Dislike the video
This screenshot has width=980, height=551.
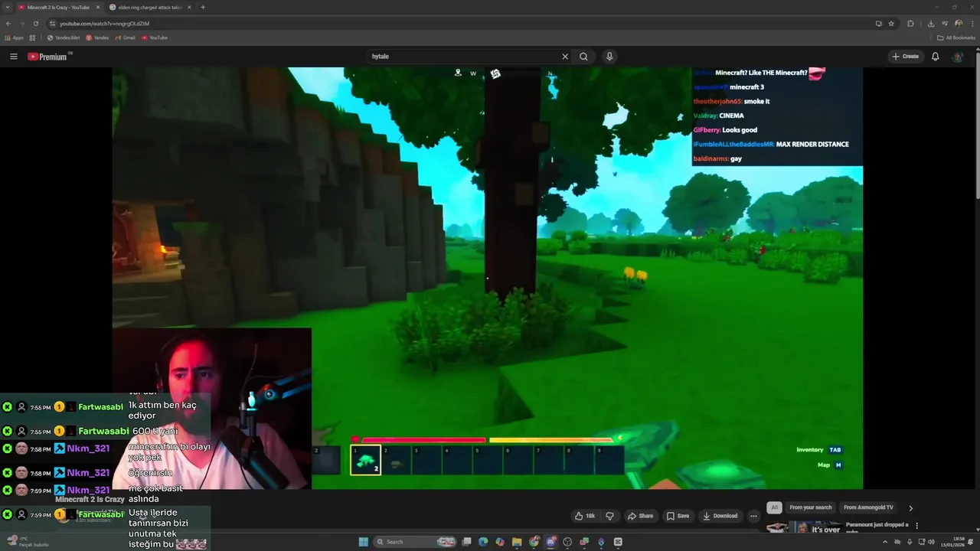pyautogui.click(x=609, y=516)
